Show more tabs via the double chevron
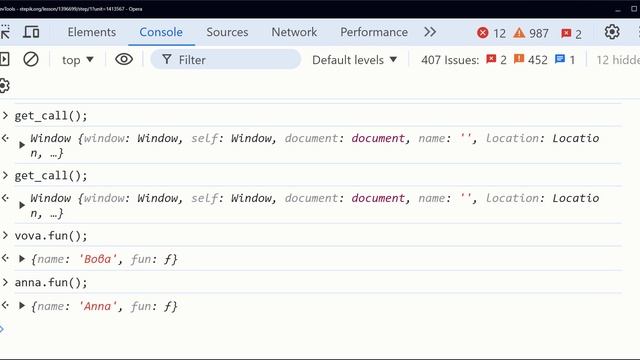This screenshot has height=360, width=640. 430,32
